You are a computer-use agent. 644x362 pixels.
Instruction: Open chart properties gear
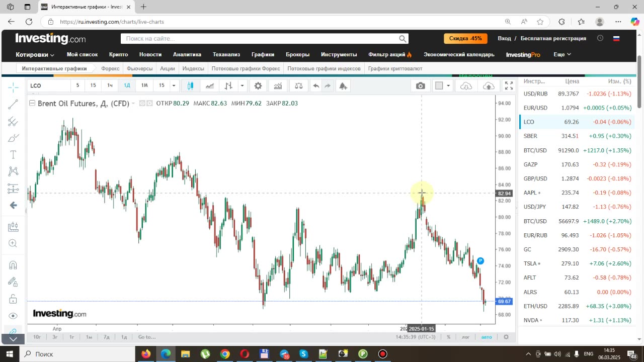coord(258,85)
